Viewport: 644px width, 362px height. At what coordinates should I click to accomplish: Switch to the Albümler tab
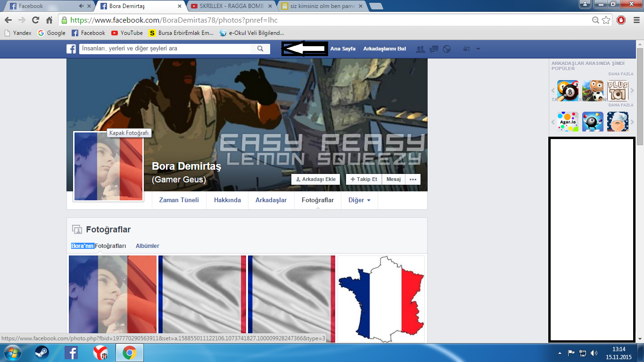tap(148, 246)
